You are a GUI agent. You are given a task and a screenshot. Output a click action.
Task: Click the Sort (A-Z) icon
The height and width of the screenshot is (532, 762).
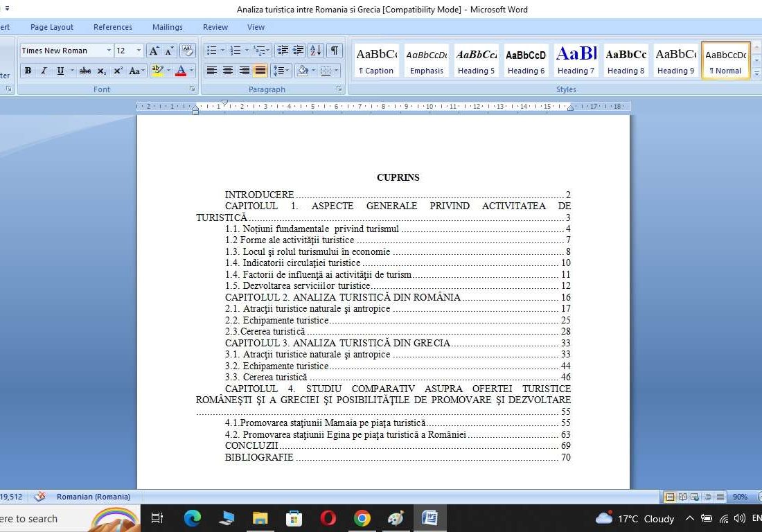(315, 51)
